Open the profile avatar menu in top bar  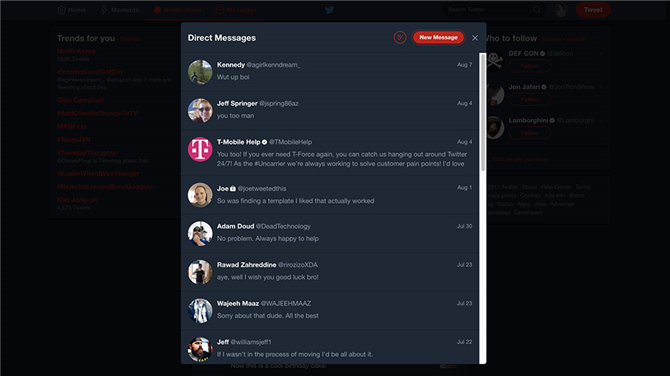[x=561, y=10]
